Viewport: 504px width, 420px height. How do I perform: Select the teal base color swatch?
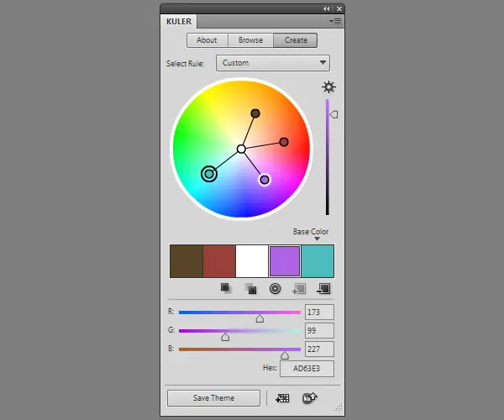point(318,261)
